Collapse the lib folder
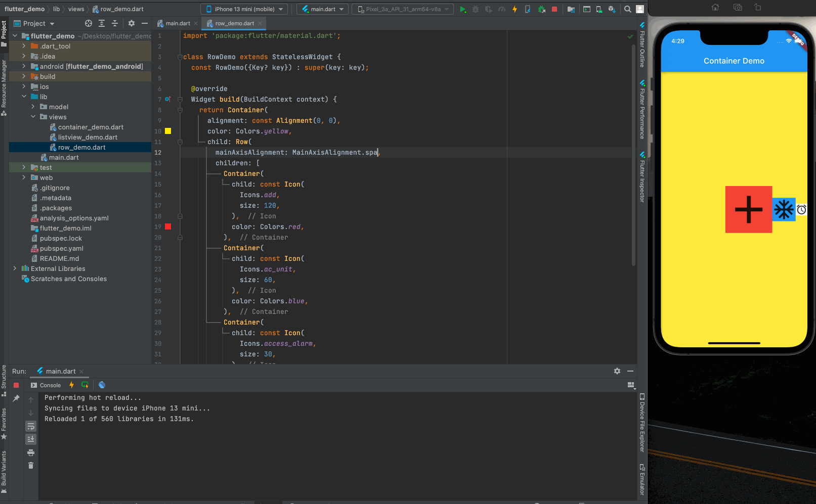 [x=24, y=97]
